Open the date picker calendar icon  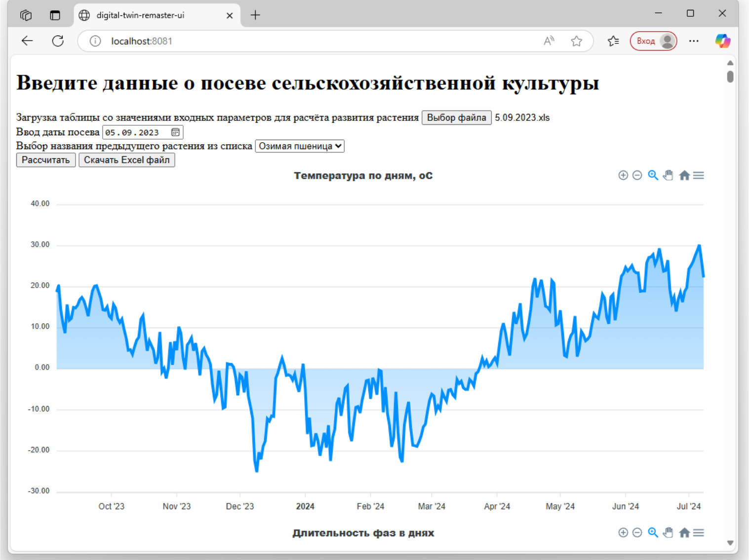click(x=175, y=132)
